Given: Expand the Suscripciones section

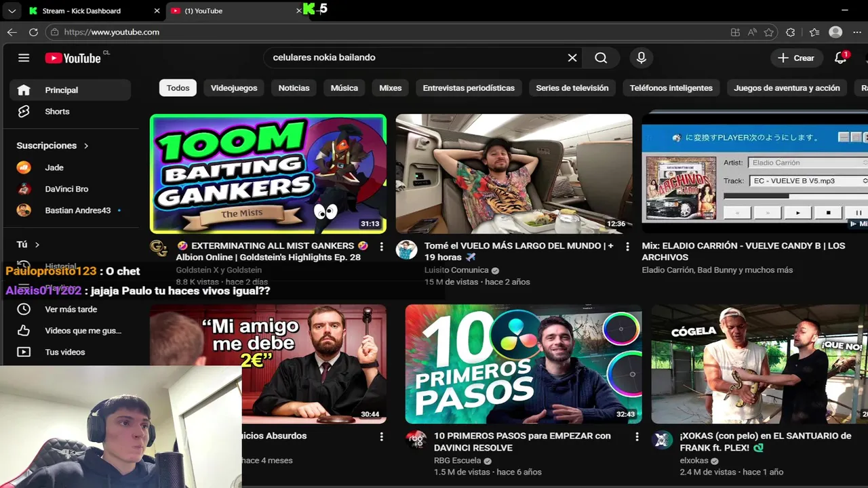Looking at the screenshot, I should coord(53,146).
